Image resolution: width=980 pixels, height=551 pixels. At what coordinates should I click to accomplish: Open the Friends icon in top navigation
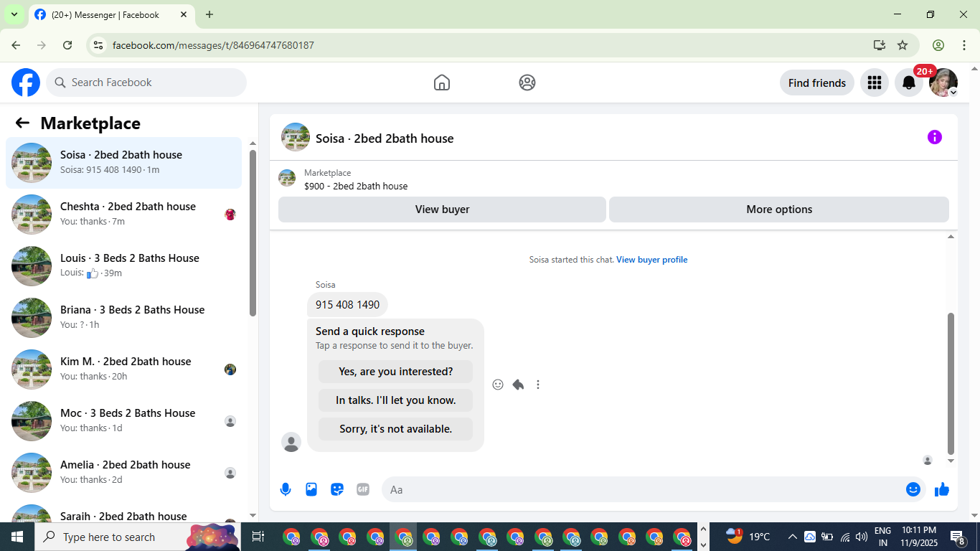click(x=527, y=83)
